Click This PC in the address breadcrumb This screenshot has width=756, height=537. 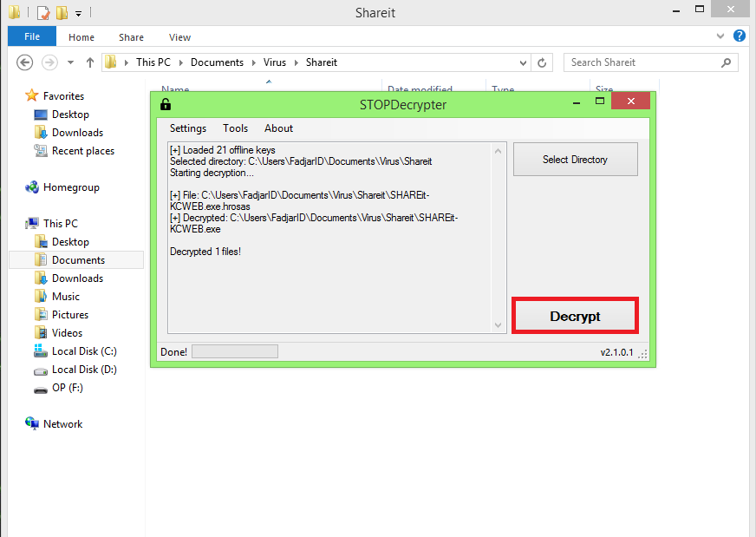[153, 62]
